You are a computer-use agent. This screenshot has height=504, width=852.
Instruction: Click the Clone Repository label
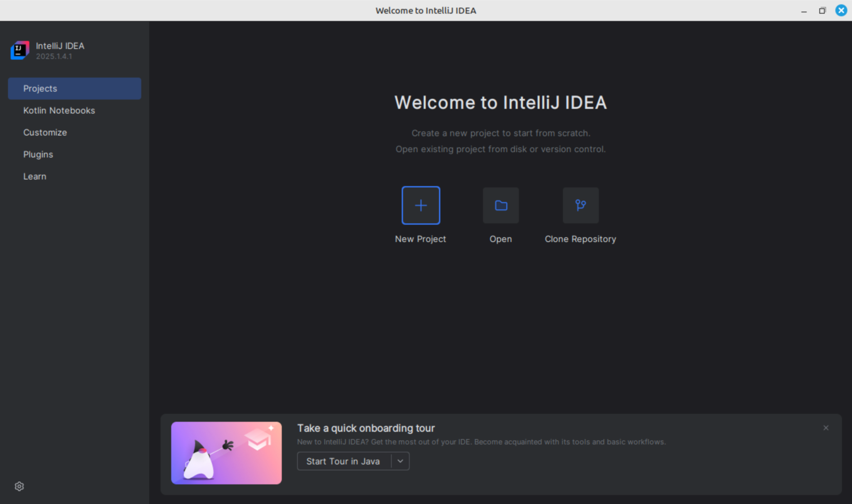point(580,239)
